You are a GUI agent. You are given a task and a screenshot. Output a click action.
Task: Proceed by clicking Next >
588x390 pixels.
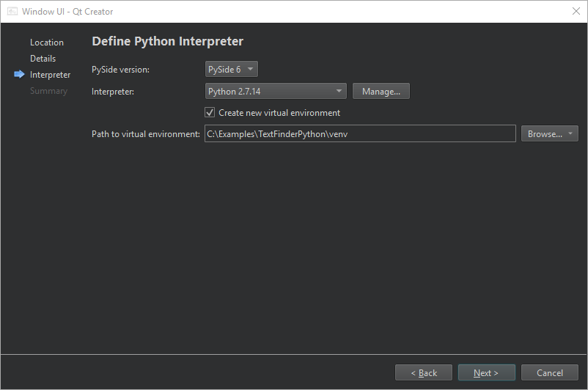(486, 373)
